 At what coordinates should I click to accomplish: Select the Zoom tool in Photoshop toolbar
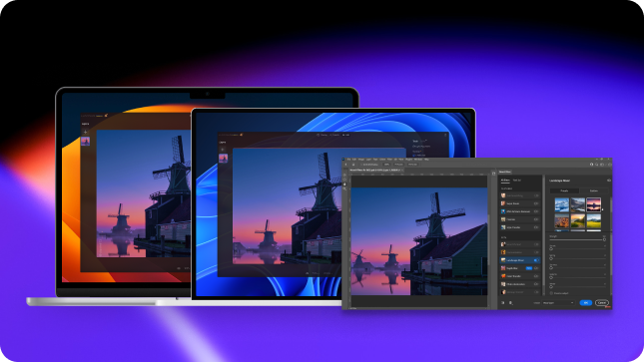344,189
